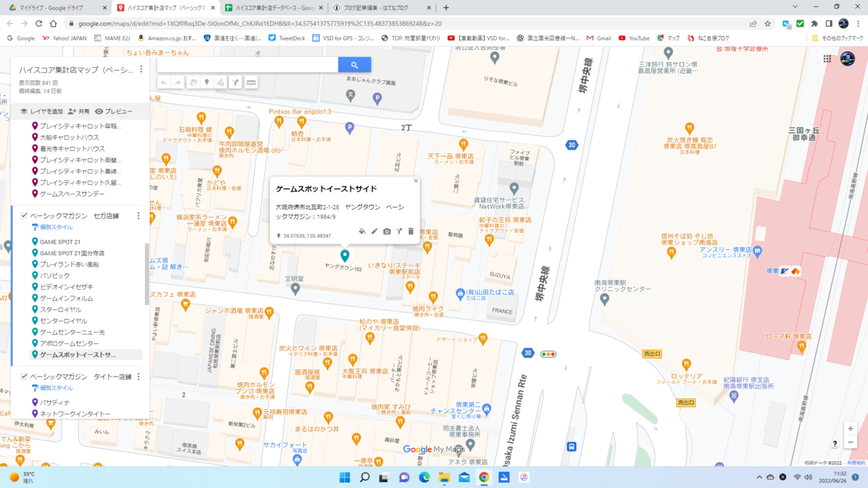Viewport: 868px width, 488px height.
Task: Select ゲームスペースサンデー in layer list
Action: click(x=72, y=194)
